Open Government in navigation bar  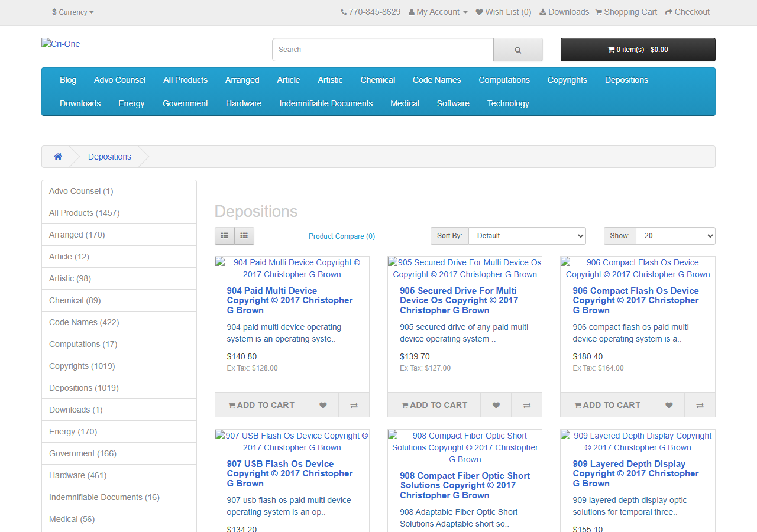186,103
